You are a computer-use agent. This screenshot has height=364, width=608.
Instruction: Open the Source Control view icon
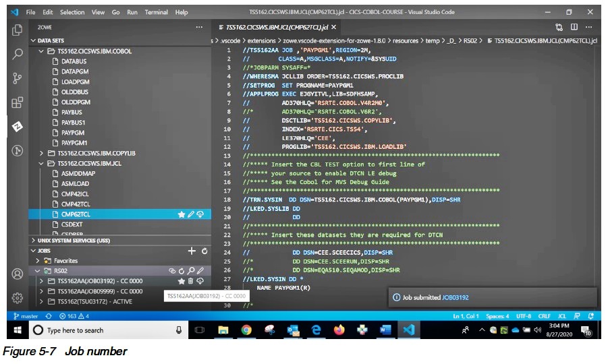coord(18,78)
